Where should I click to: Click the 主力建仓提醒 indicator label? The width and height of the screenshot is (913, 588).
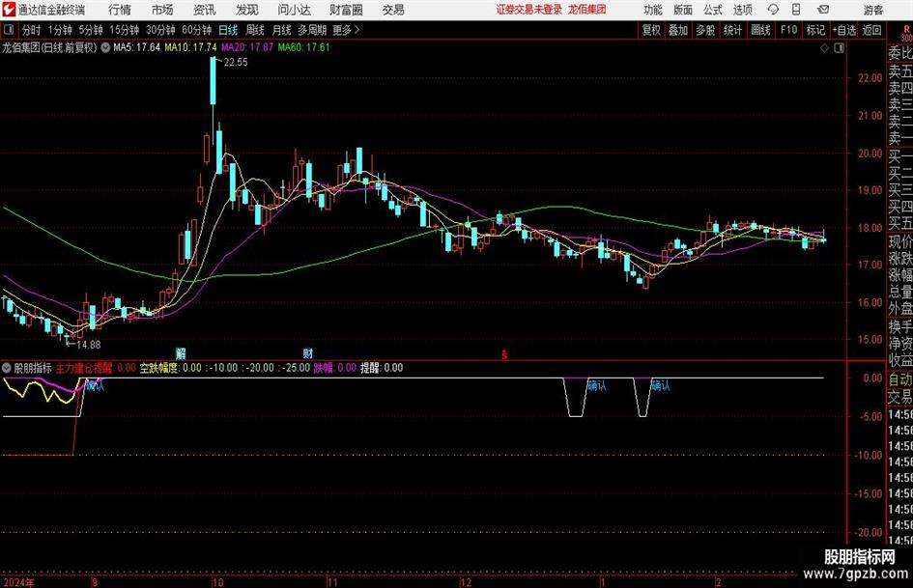84,368
